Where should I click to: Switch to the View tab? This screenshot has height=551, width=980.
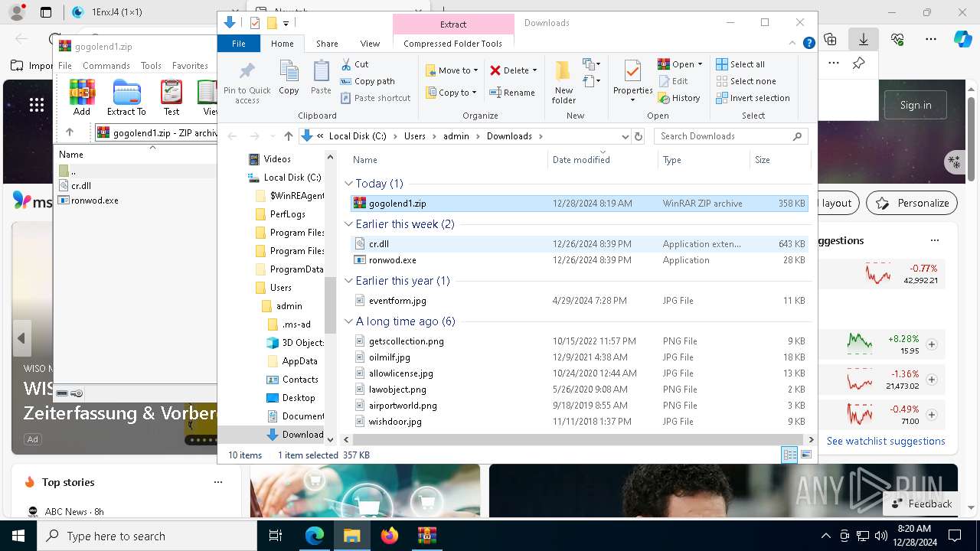pyautogui.click(x=370, y=44)
